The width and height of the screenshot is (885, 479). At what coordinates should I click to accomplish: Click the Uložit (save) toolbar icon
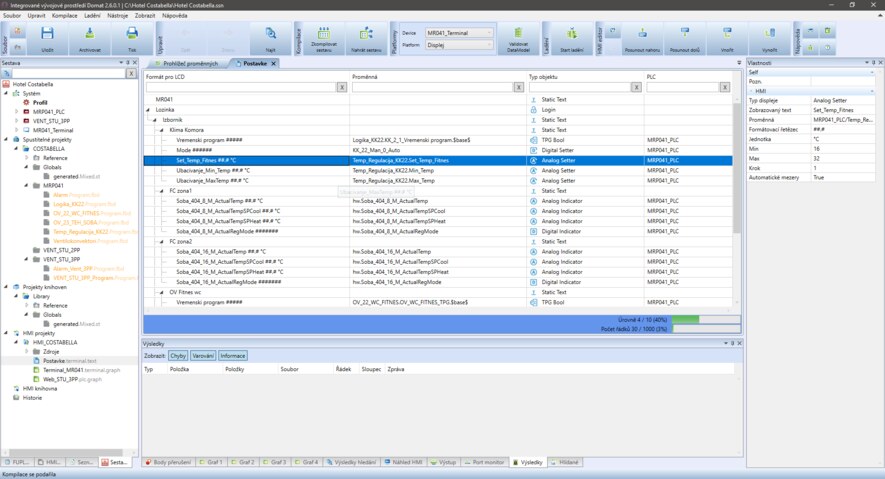pyautogui.click(x=47, y=38)
